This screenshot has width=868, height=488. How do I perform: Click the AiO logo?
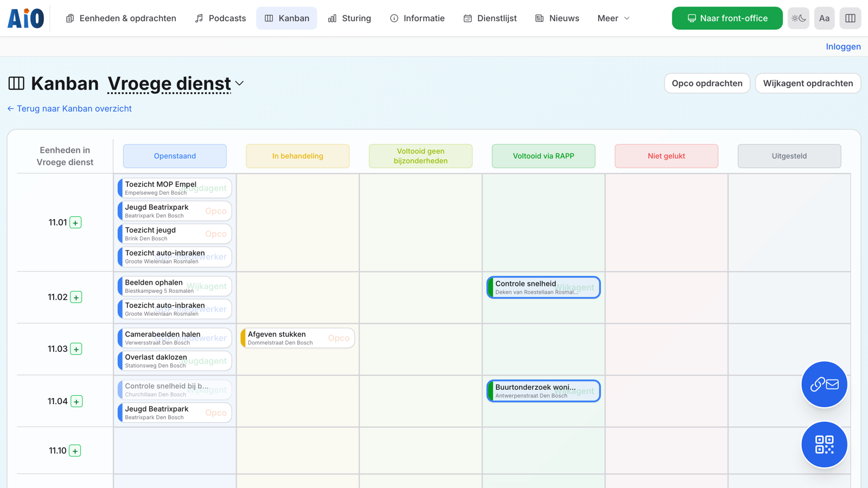point(25,18)
